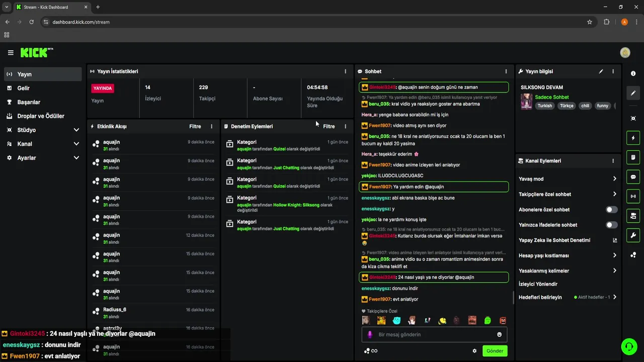This screenshot has width=644, height=362.
Task: Send message with the Gönder button
Action: [495, 351]
